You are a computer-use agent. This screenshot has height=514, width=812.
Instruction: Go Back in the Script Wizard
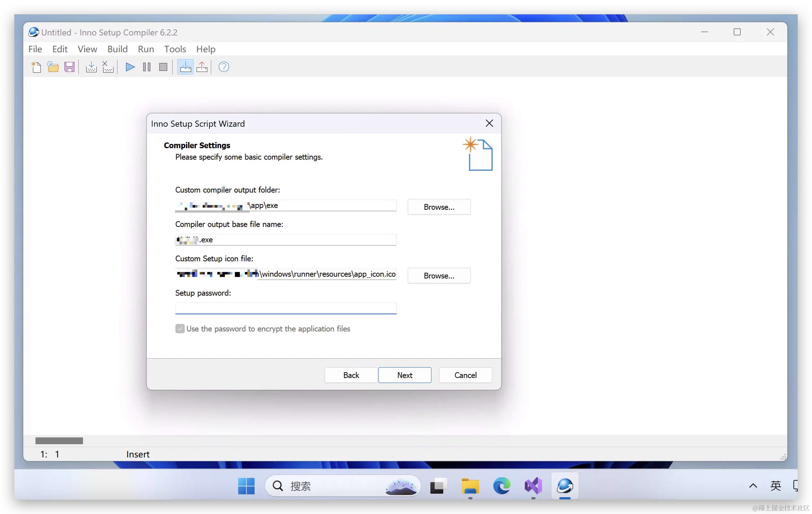(351, 375)
